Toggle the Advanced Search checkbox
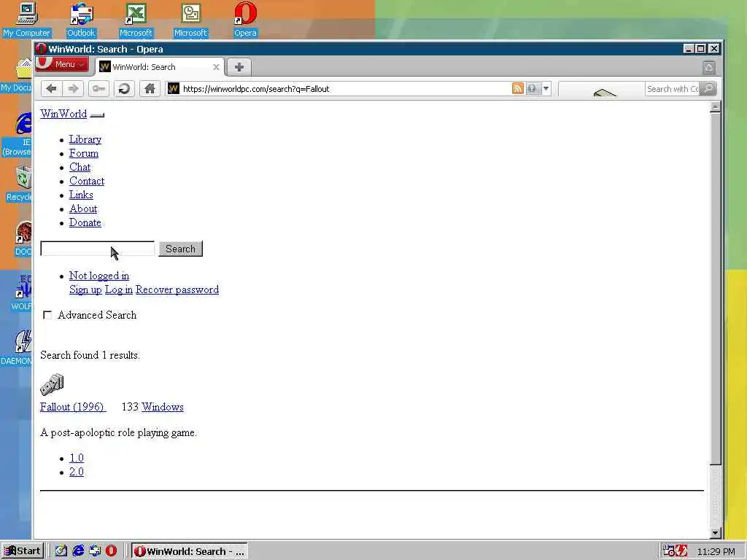 [x=47, y=315]
